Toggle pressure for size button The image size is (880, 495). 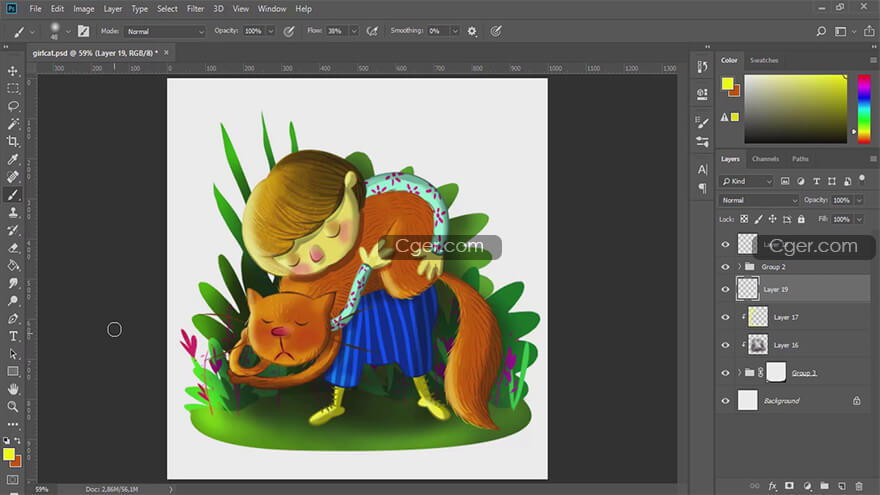(x=496, y=31)
